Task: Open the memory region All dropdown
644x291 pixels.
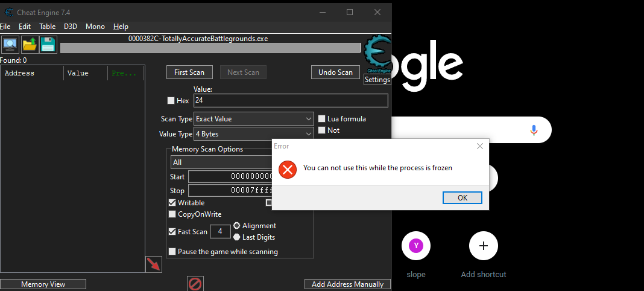Action: click(222, 162)
